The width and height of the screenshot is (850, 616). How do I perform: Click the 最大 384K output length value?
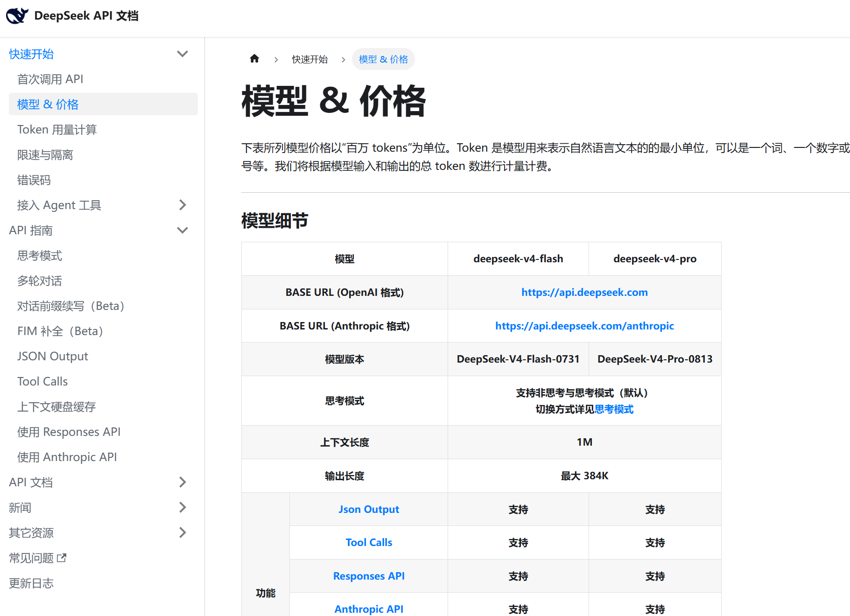(584, 476)
